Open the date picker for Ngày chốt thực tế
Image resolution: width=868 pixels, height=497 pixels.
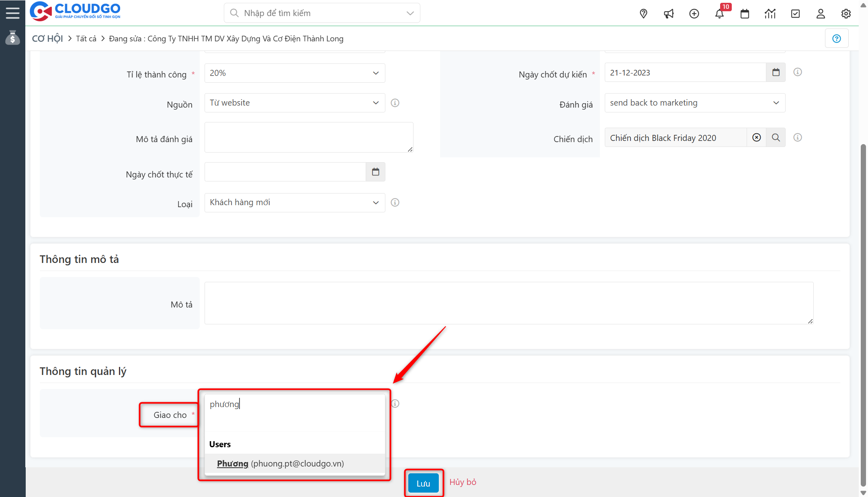click(x=375, y=171)
